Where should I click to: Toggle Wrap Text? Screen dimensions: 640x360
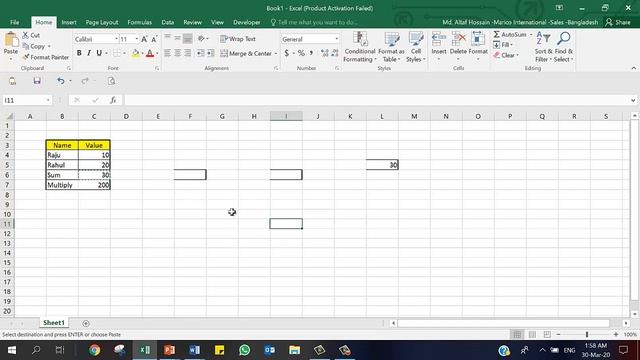[x=238, y=39]
